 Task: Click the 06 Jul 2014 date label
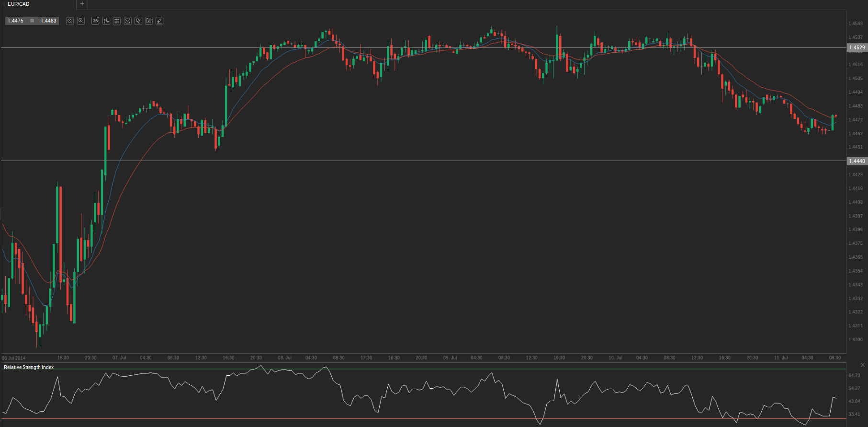pos(13,358)
